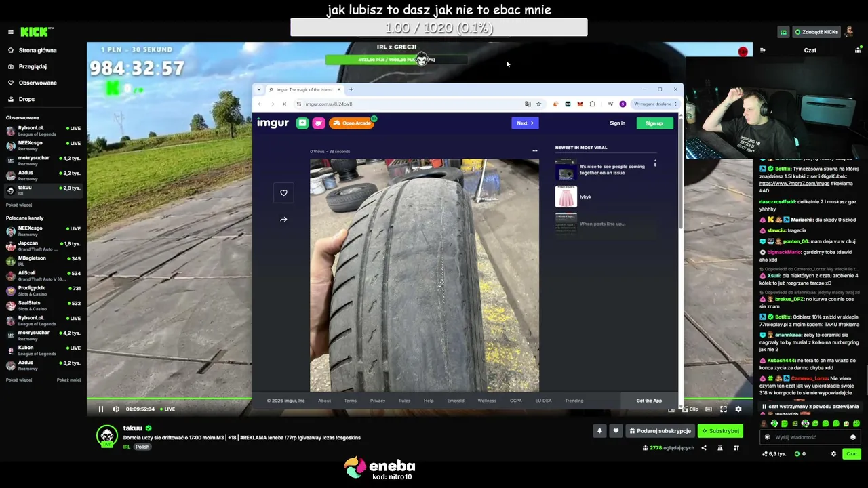Open the user profile avatar menu
This screenshot has height=488, width=868.
[x=849, y=32]
